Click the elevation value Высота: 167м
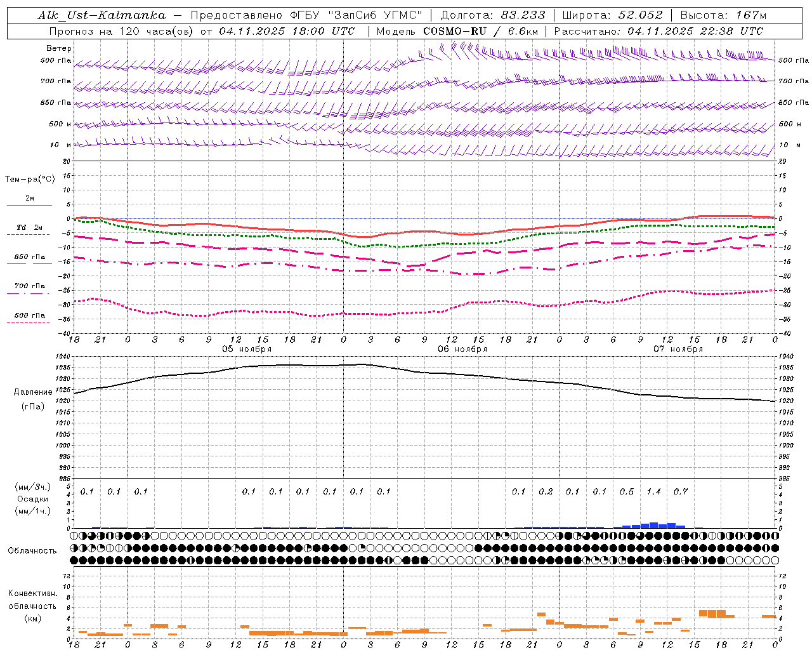 pyautogui.click(x=723, y=15)
